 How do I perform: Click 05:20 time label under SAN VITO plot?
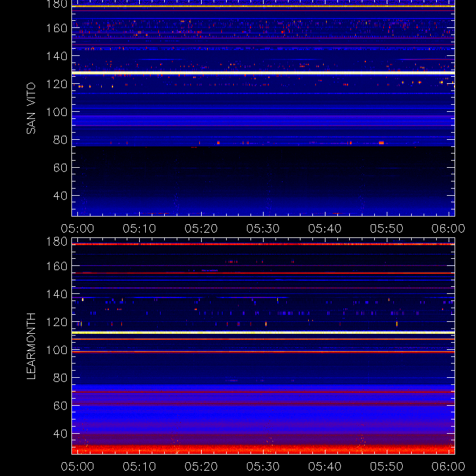click(201, 228)
